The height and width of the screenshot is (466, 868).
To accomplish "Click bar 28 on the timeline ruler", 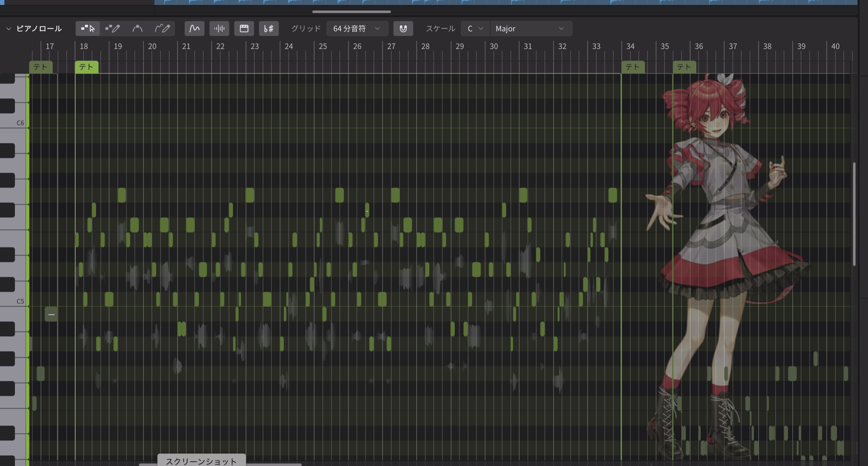I will (x=425, y=46).
